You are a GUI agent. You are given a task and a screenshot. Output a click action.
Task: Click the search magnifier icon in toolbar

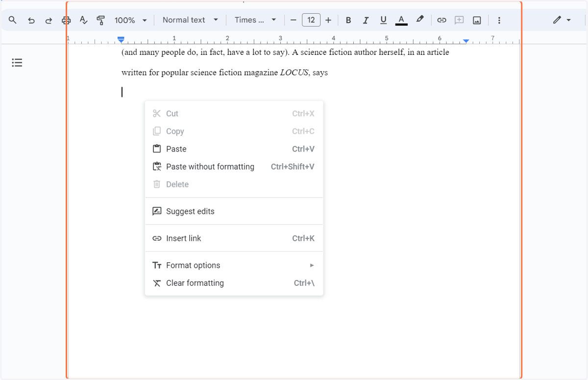click(x=13, y=20)
